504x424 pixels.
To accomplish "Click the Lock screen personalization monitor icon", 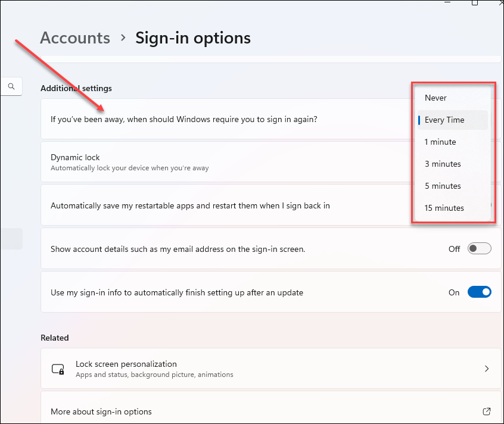I will [x=58, y=369].
